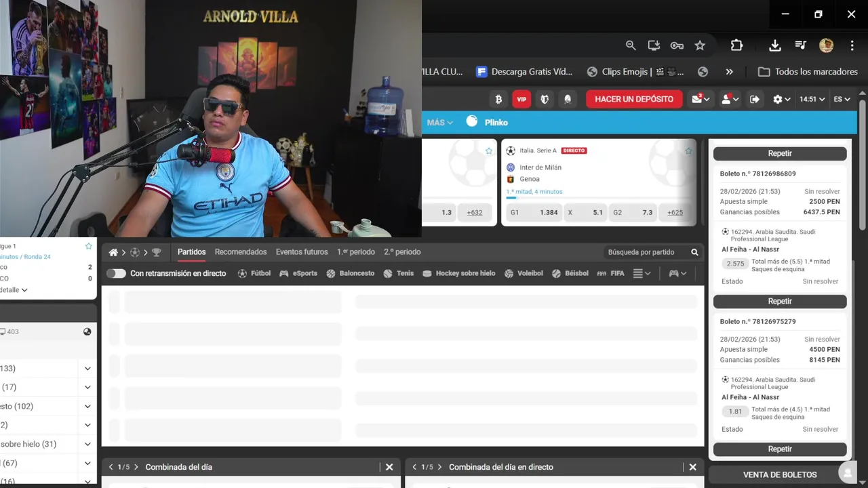Click Repetir above ticket 78126986809
The image size is (868, 488).
point(780,153)
